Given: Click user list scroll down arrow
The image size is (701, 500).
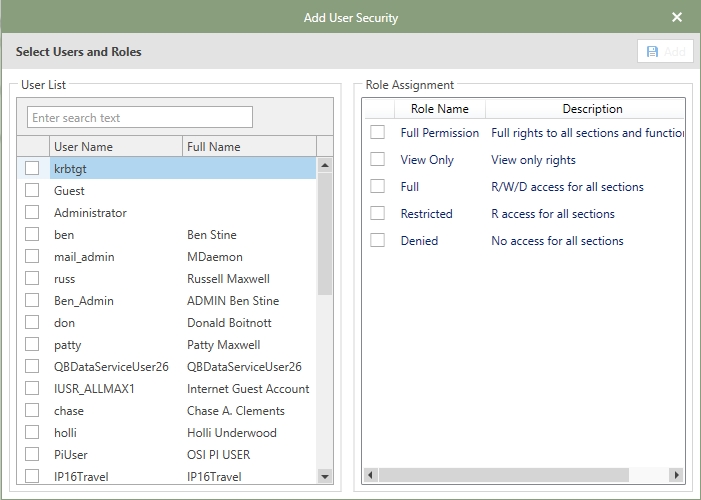Looking at the screenshot, I should (x=325, y=477).
